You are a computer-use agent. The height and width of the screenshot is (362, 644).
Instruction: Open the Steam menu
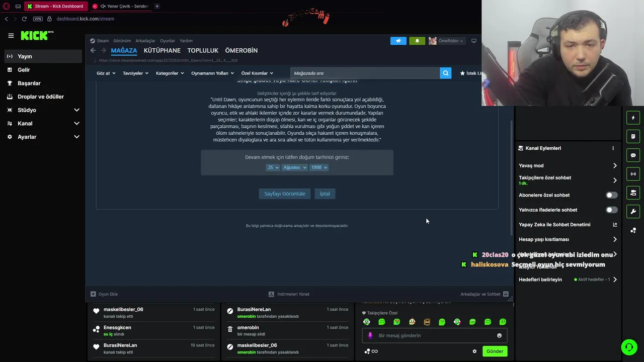[x=103, y=41]
